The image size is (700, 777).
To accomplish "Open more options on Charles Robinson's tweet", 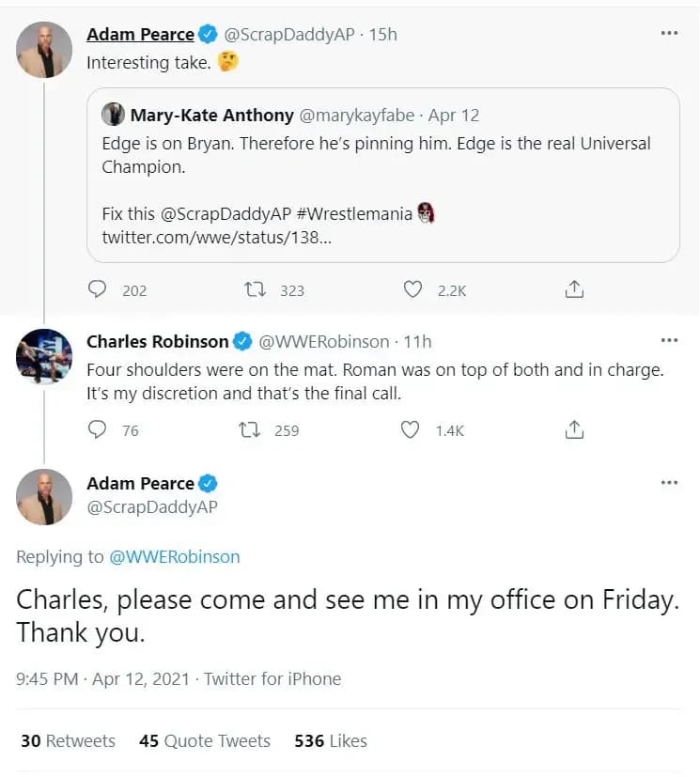I will pyautogui.click(x=669, y=340).
